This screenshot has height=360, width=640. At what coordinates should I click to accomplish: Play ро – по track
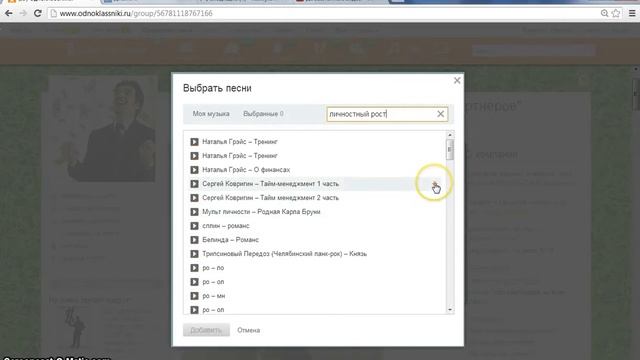[x=194, y=268]
